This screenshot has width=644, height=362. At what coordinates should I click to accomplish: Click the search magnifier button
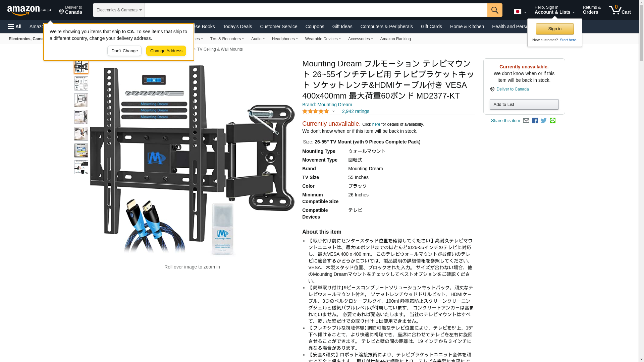495,10
